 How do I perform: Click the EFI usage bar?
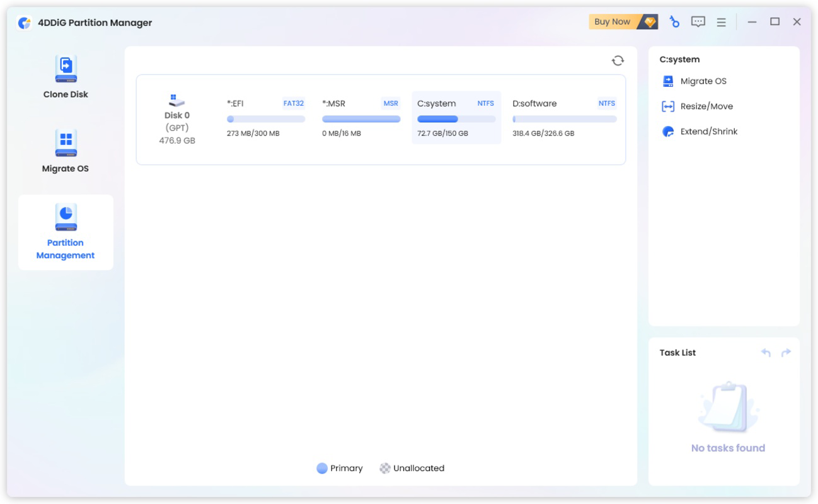click(x=266, y=119)
